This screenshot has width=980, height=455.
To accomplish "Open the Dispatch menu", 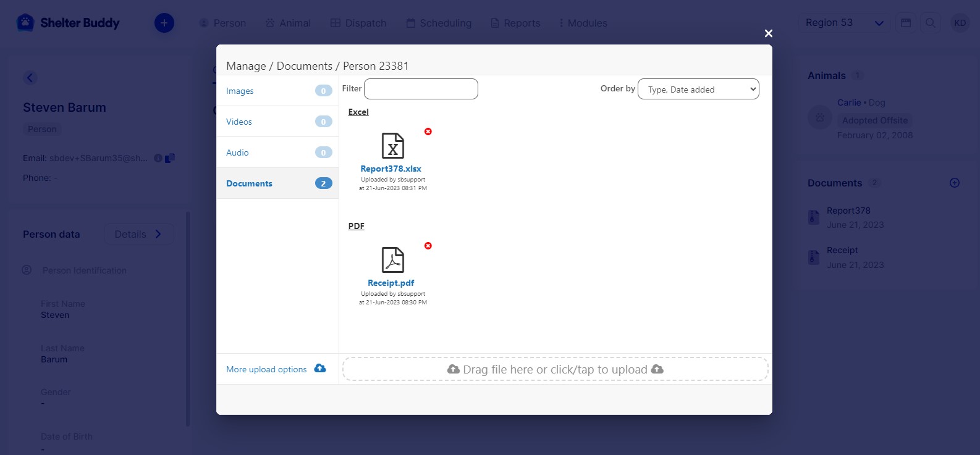I will [358, 23].
